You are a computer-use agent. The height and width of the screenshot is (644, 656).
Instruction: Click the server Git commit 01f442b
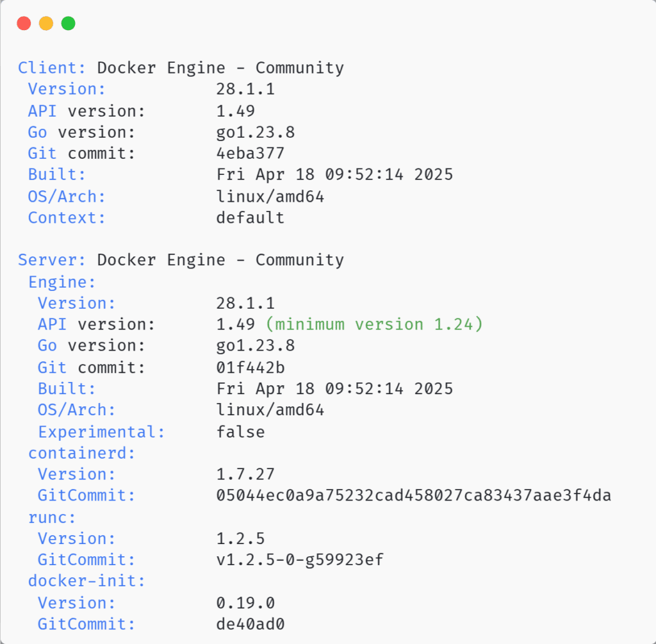[252, 367]
